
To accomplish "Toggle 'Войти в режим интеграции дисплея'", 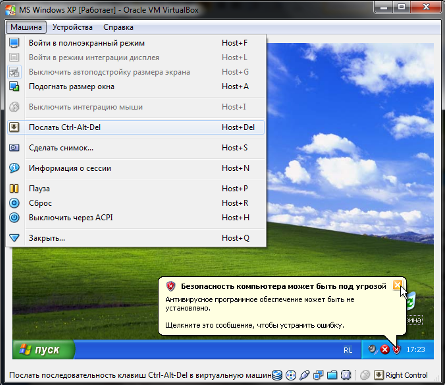I will point(136,57).
